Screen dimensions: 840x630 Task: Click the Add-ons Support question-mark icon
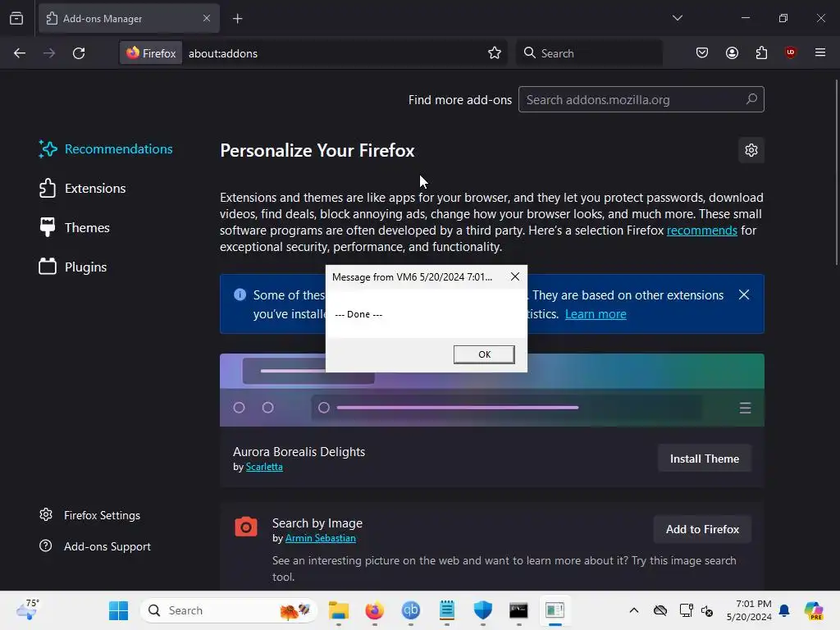click(46, 546)
